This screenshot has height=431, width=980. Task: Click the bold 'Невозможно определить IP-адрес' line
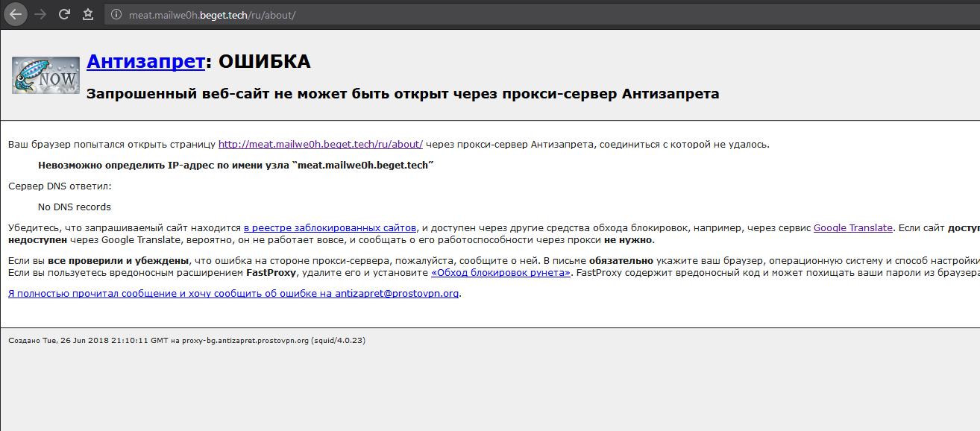[x=236, y=166]
